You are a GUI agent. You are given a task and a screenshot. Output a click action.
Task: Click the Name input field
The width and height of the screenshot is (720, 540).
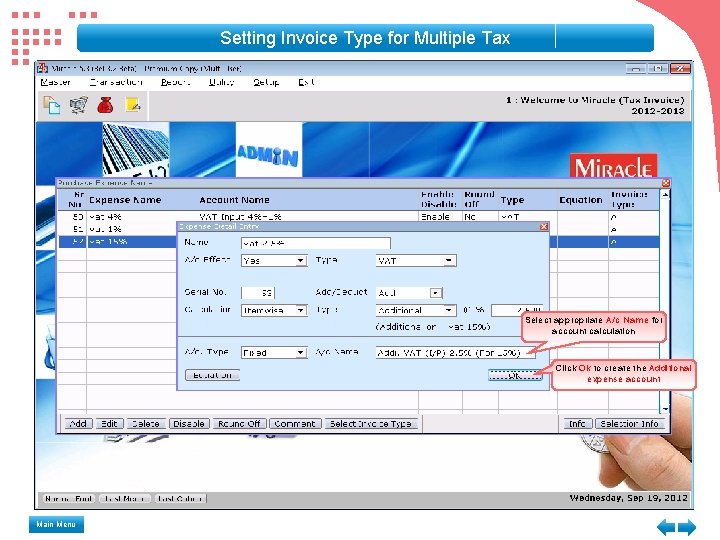point(316,243)
